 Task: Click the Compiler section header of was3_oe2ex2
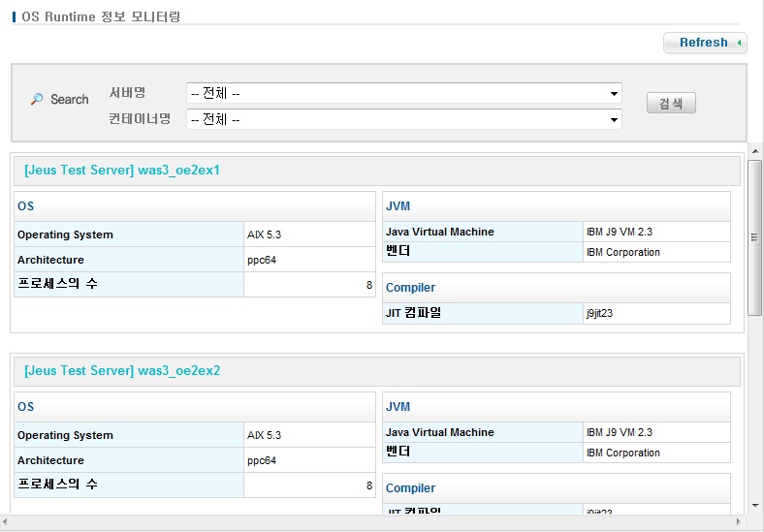pos(410,488)
